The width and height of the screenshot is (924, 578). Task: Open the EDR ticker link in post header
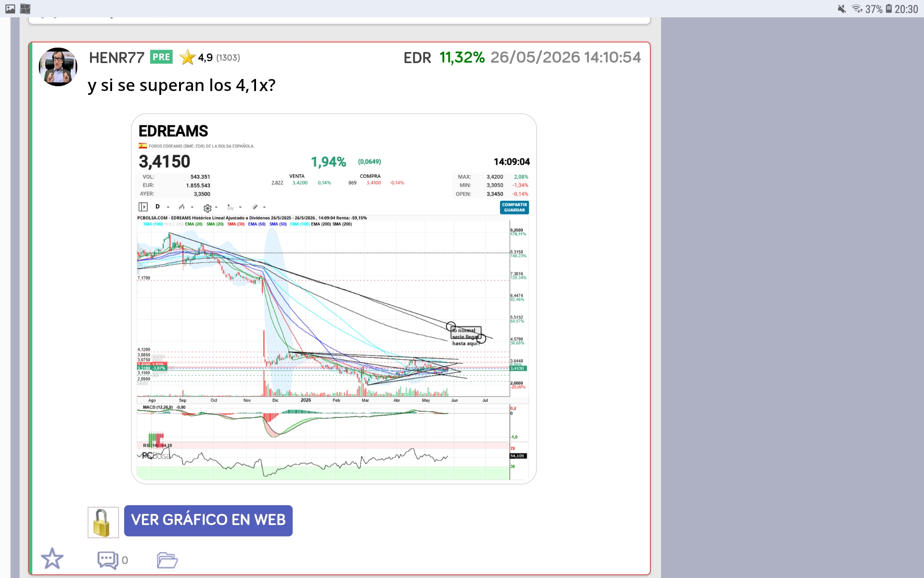coord(417,58)
